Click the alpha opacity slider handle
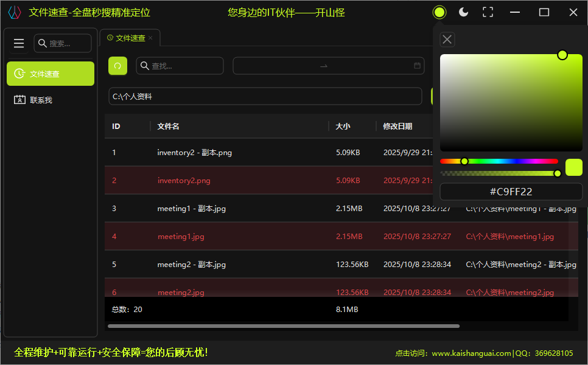588x365 pixels. pyautogui.click(x=557, y=173)
